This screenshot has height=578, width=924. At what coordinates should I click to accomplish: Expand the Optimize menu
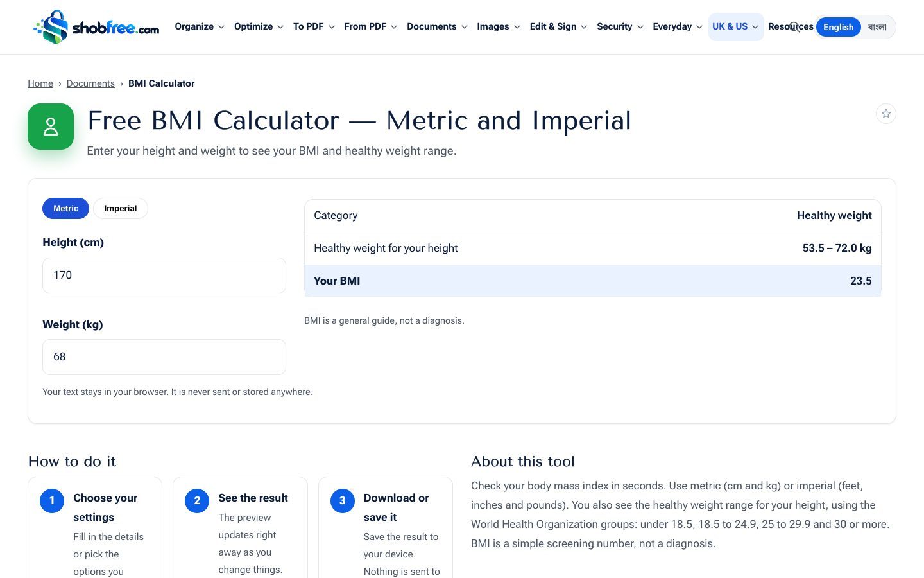tap(259, 27)
